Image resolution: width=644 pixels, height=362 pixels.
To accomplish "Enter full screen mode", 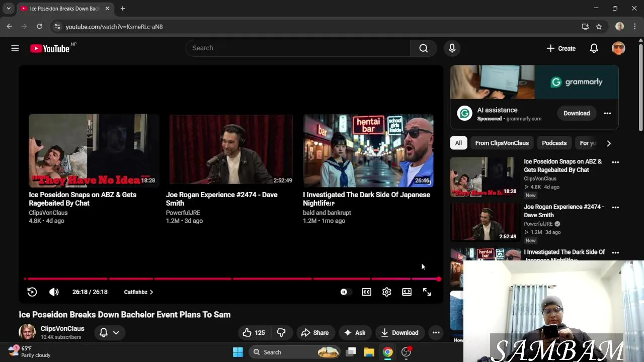I will pos(427,292).
